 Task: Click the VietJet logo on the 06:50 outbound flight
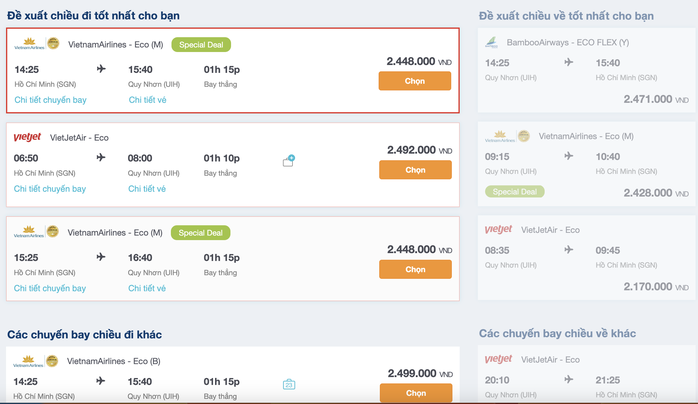point(27,137)
